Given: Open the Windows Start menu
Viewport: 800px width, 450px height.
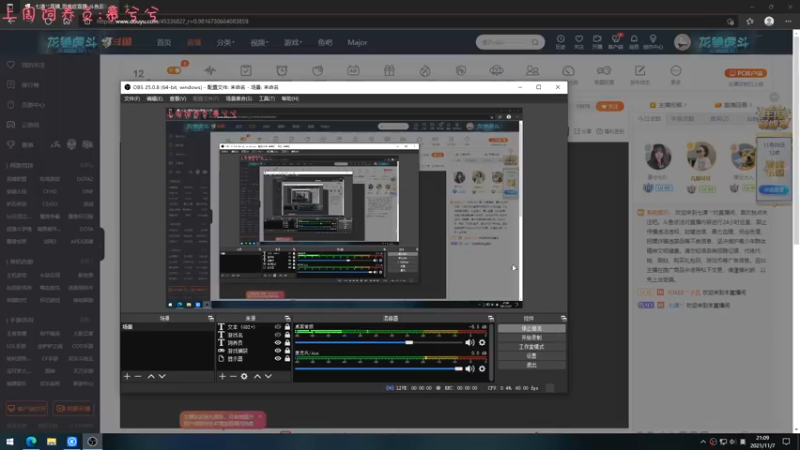Looking at the screenshot, I should coord(10,441).
